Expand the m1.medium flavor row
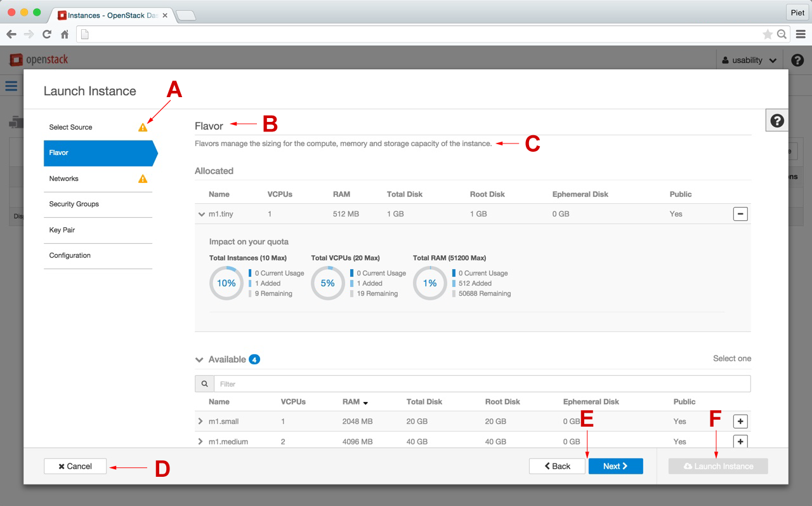The image size is (812, 506). (x=200, y=442)
